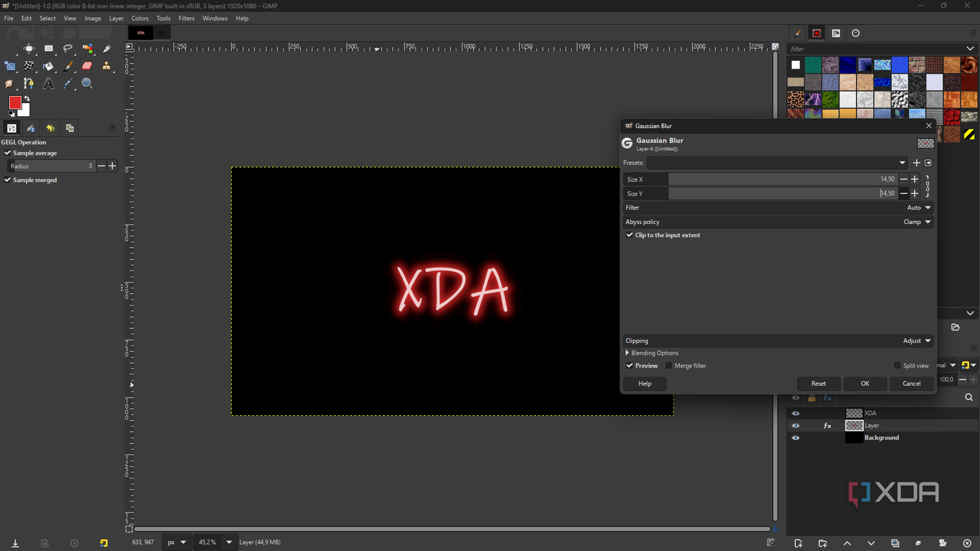Open the Colors menu
This screenshot has height=551, width=980.
coord(140,18)
